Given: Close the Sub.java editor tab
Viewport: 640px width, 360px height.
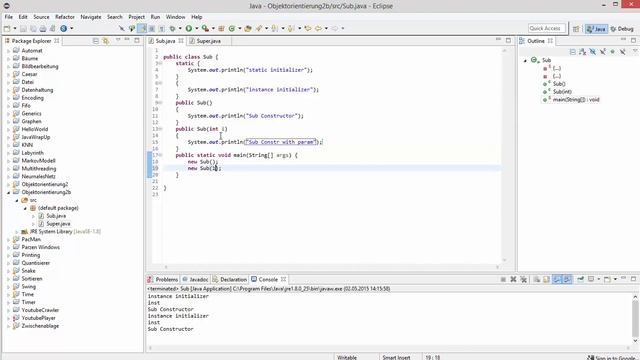Looking at the screenshot, I should (181, 41).
